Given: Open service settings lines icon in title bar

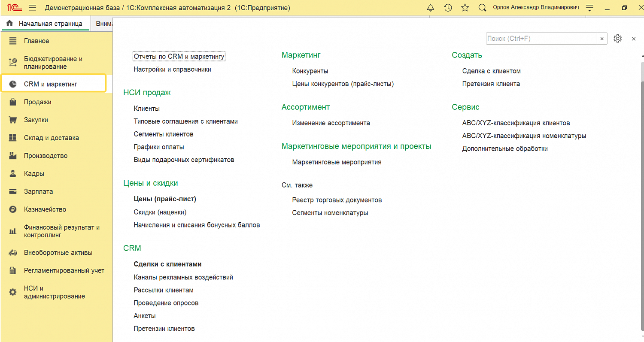Looking at the screenshot, I should (589, 8).
